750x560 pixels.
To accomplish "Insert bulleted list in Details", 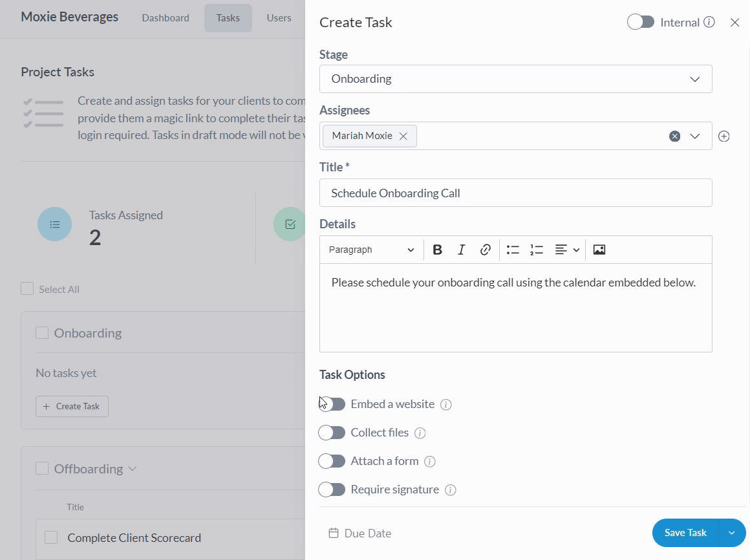I will 513,250.
